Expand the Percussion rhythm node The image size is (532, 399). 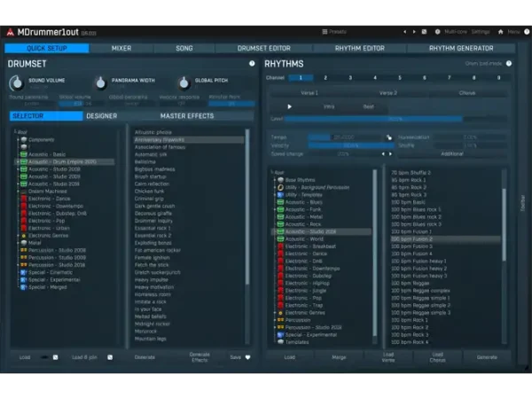[275, 320]
